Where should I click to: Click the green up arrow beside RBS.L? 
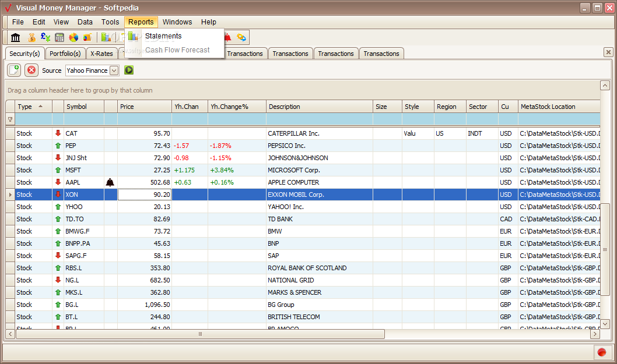coord(58,268)
